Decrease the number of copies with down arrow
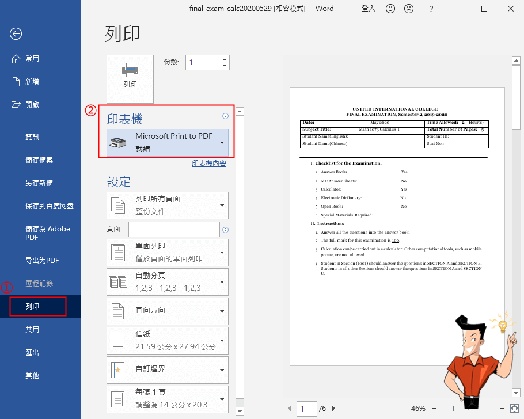Viewport: 524px width, 419px height. click(x=225, y=65)
